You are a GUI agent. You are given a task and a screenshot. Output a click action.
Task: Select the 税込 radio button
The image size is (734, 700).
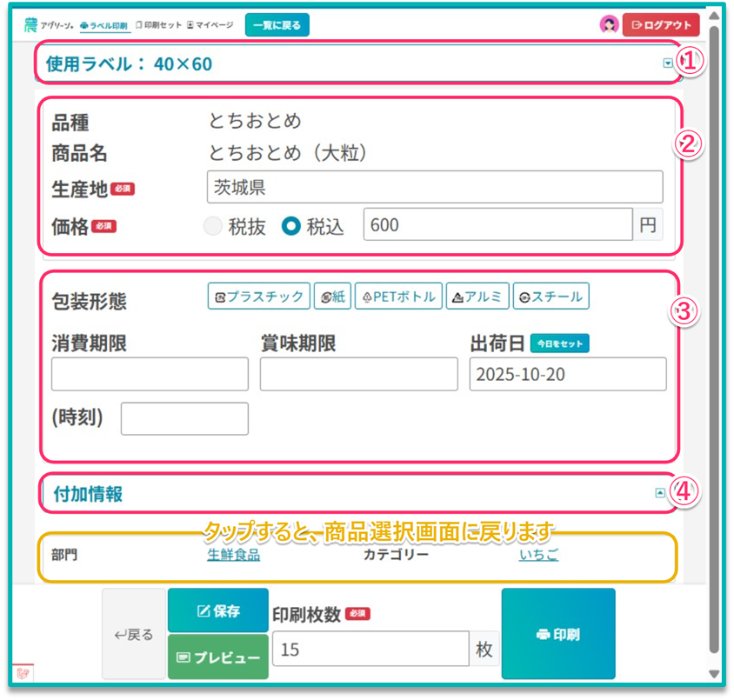point(291,226)
